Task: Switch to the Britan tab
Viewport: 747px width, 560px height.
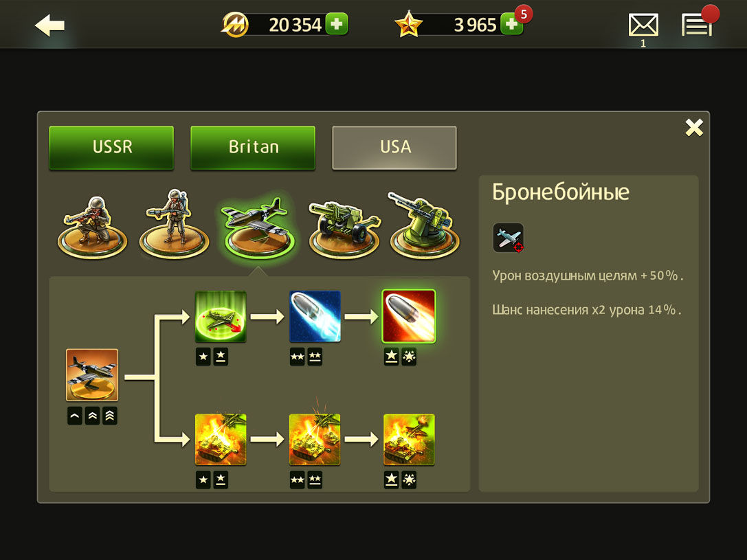Action: (253, 148)
